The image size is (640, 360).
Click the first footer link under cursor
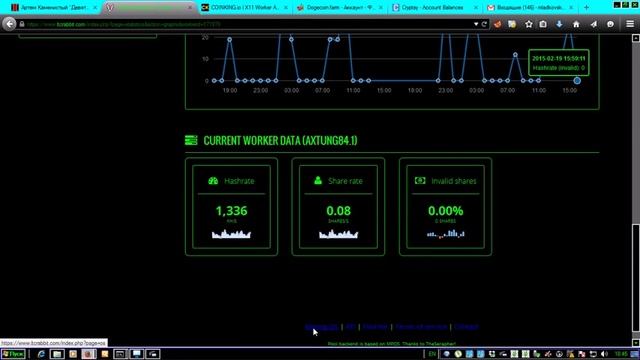pyautogui.click(x=321, y=327)
